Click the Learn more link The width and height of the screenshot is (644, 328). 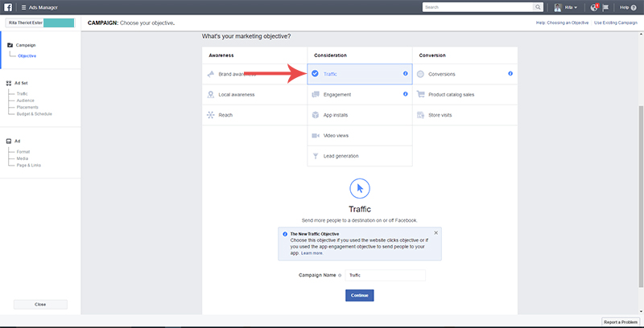pos(312,253)
